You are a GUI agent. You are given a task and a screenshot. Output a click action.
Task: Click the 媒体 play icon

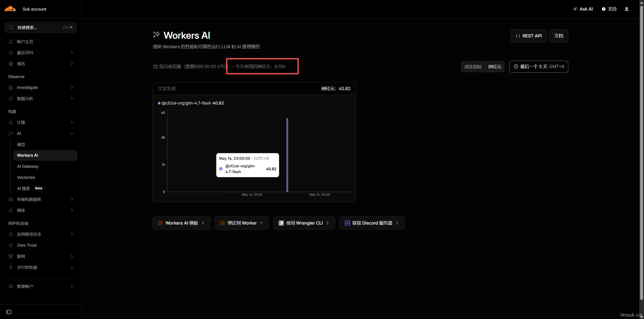(x=11, y=210)
